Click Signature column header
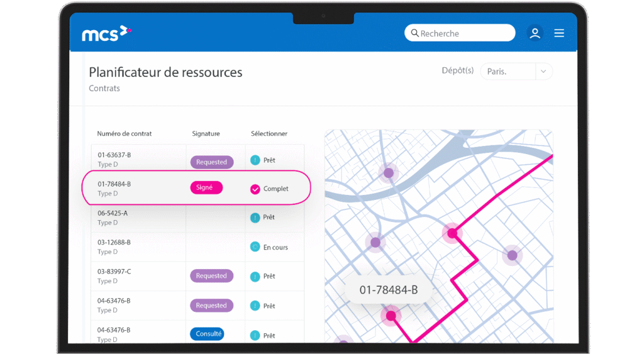The width and height of the screenshot is (644, 354). [206, 133]
